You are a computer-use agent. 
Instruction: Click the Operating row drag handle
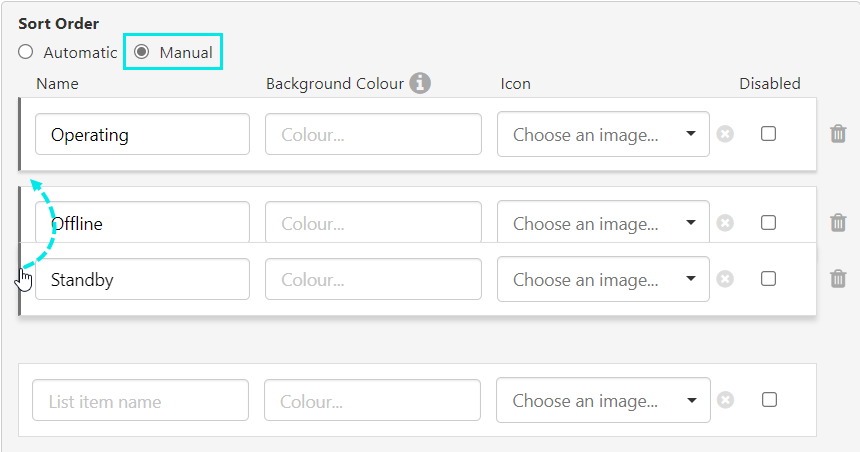[20, 134]
